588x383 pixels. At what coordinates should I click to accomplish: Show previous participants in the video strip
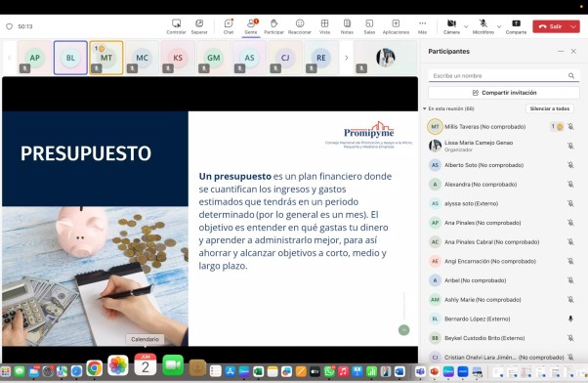click(x=10, y=58)
